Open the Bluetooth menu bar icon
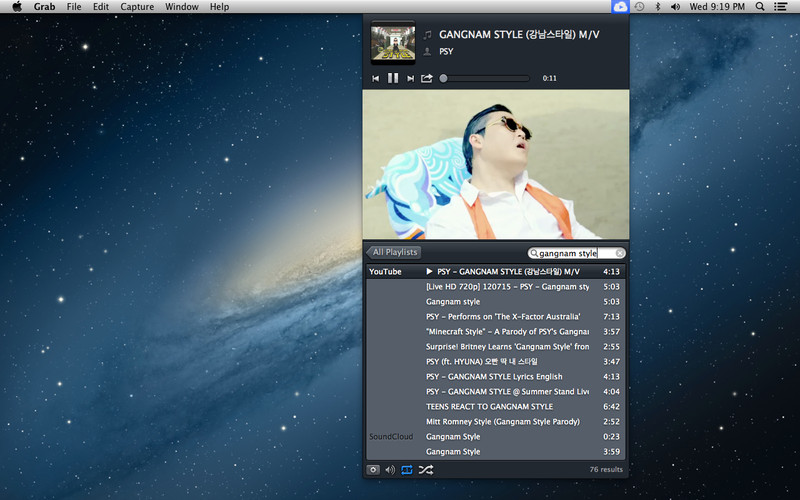 coord(658,7)
